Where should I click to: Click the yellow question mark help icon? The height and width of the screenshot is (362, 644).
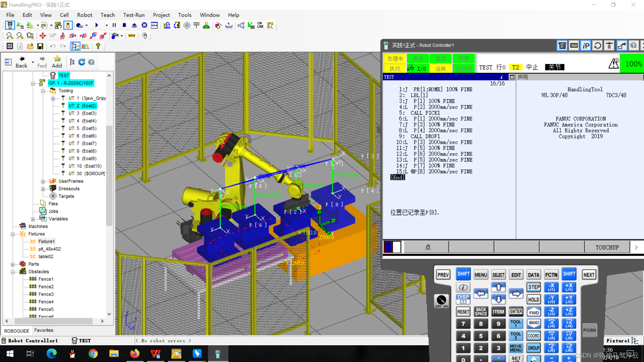[98, 46]
